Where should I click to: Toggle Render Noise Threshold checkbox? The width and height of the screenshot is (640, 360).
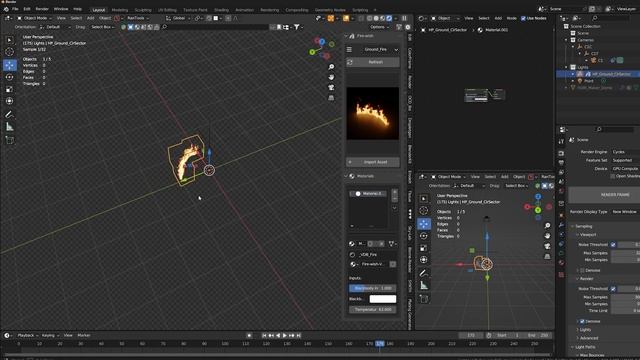coord(613,289)
